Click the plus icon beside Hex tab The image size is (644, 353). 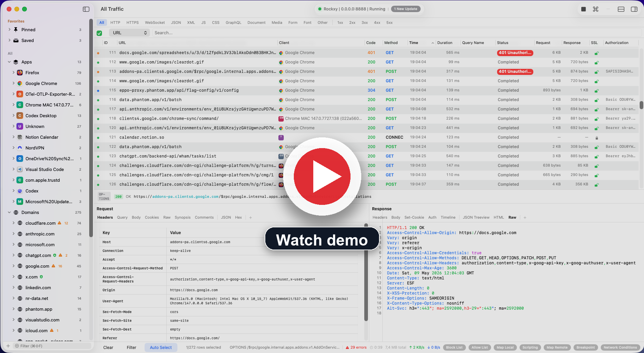[x=251, y=218]
